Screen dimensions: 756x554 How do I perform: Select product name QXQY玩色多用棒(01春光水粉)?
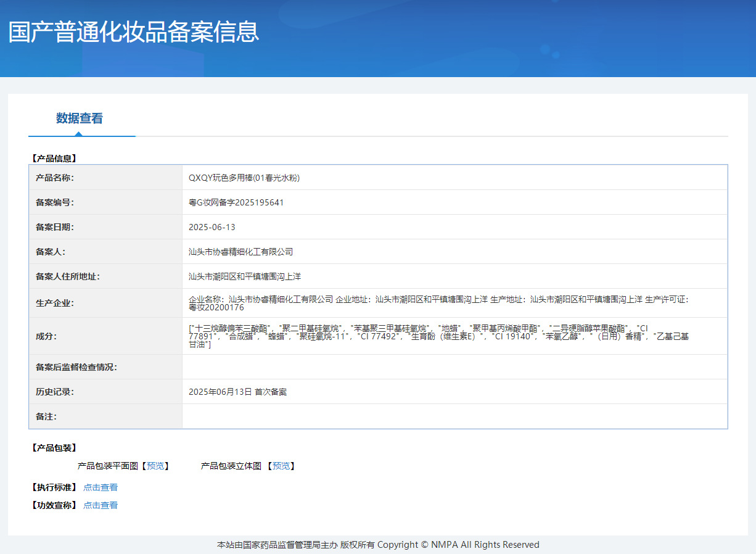tap(244, 178)
